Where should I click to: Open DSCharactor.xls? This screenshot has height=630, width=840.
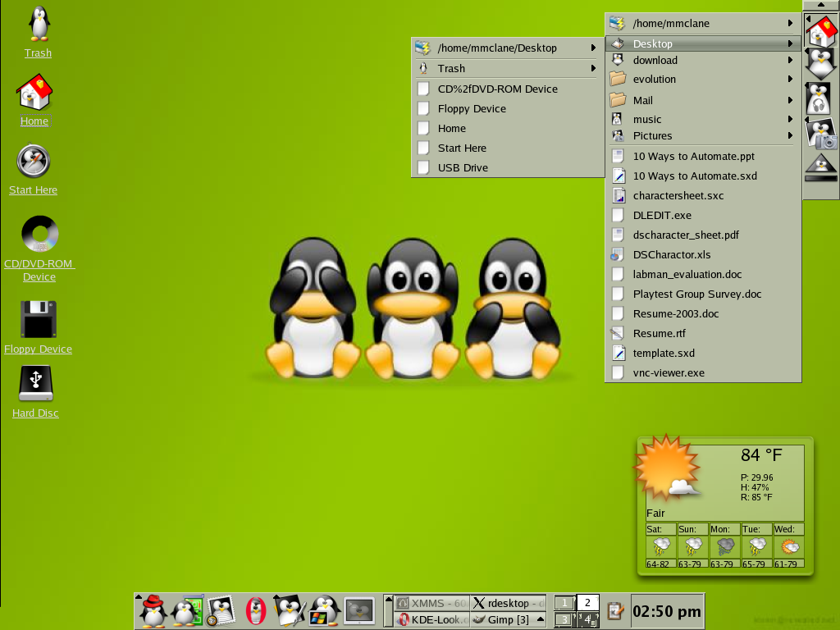(x=703, y=254)
